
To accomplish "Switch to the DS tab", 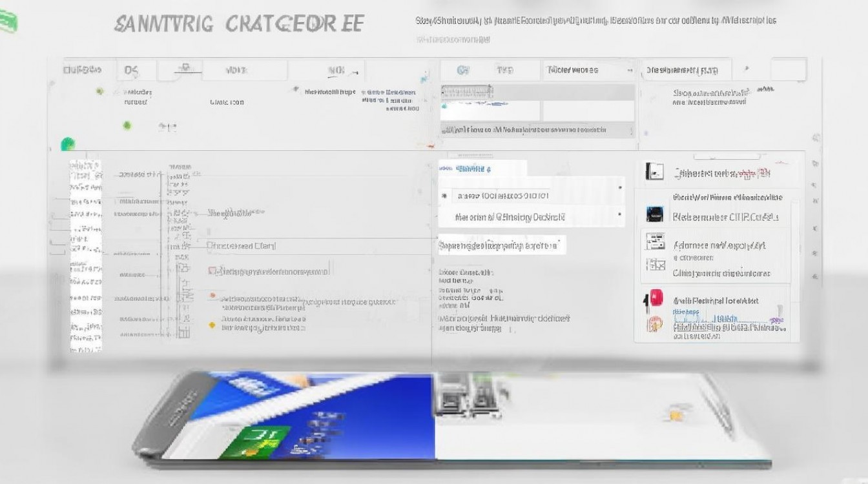I will pos(132,70).
